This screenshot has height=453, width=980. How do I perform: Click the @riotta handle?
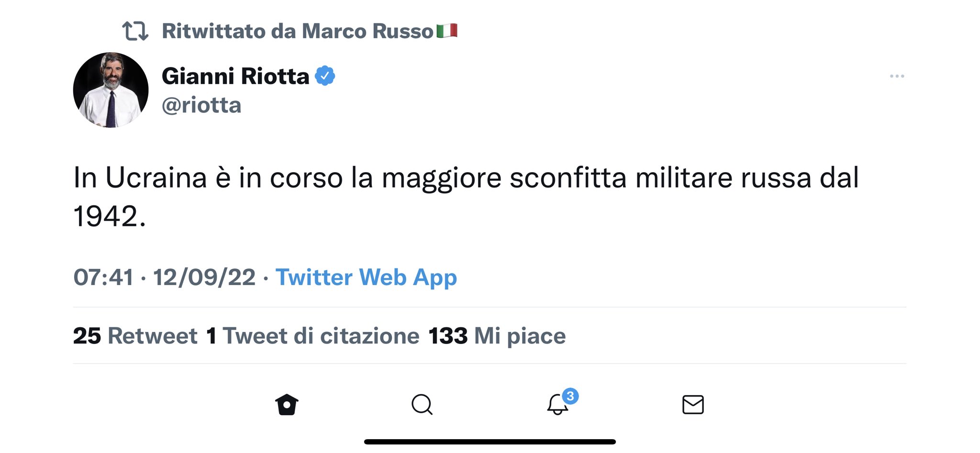pyautogui.click(x=201, y=105)
